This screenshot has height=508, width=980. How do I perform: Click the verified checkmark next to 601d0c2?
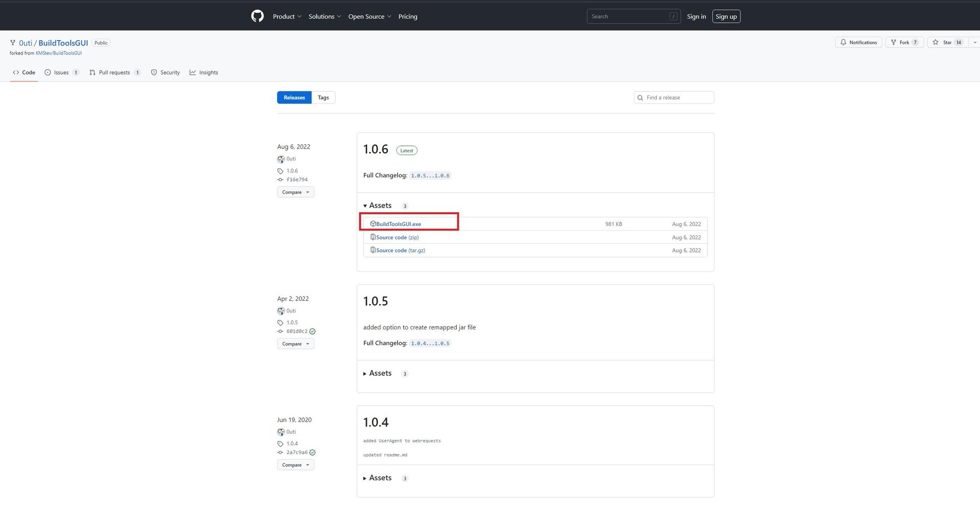coord(312,332)
